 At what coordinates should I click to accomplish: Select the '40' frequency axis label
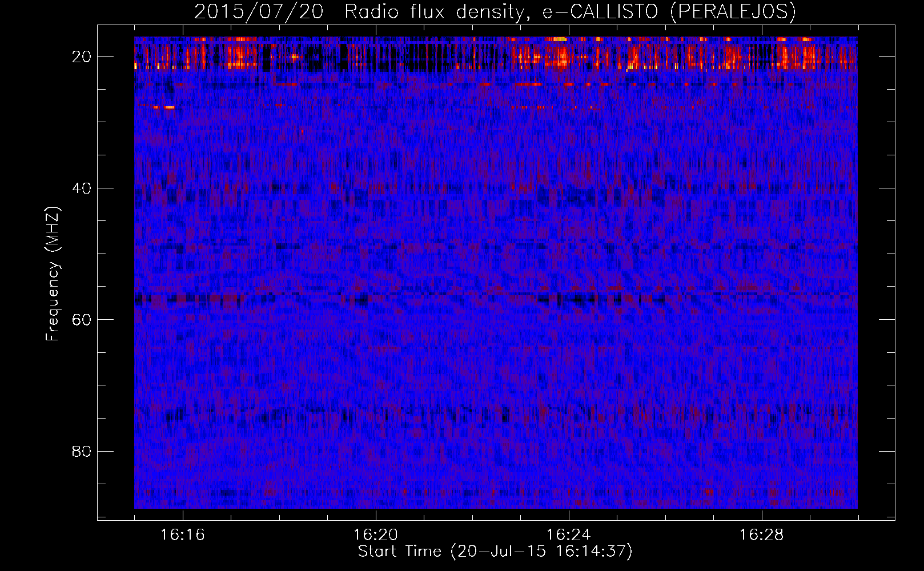(x=82, y=188)
